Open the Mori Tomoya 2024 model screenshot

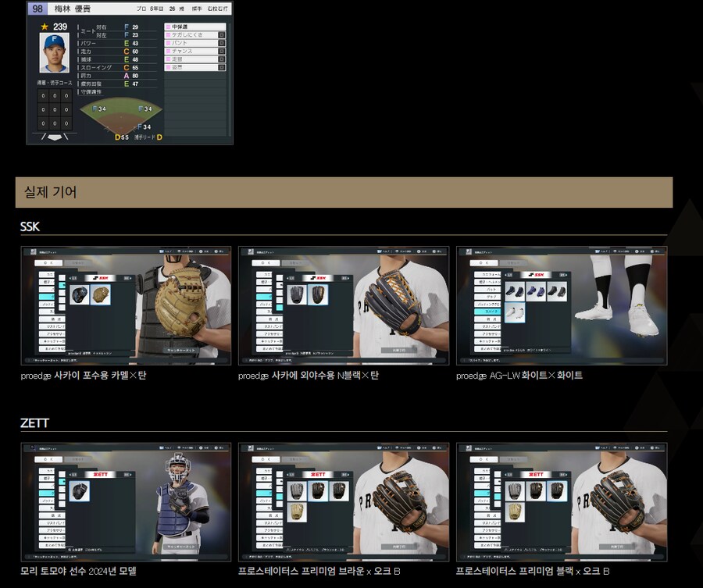pyautogui.click(x=126, y=502)
